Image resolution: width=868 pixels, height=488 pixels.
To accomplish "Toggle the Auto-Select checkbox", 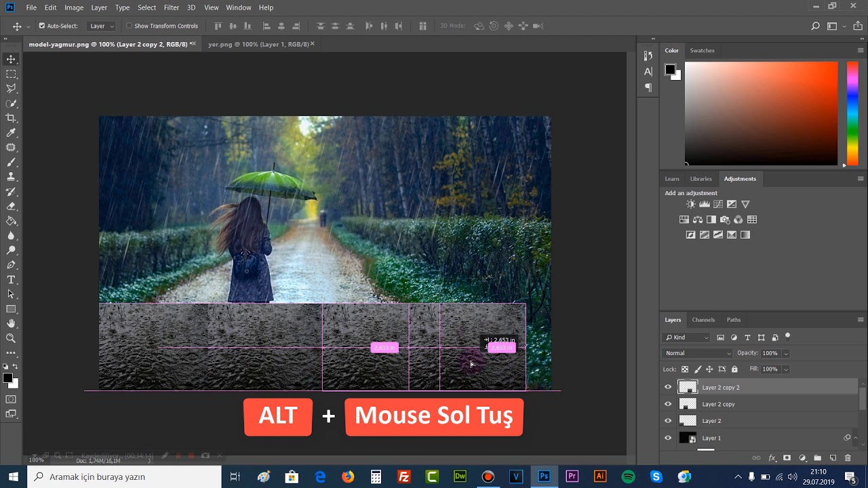I will [41, 26].
